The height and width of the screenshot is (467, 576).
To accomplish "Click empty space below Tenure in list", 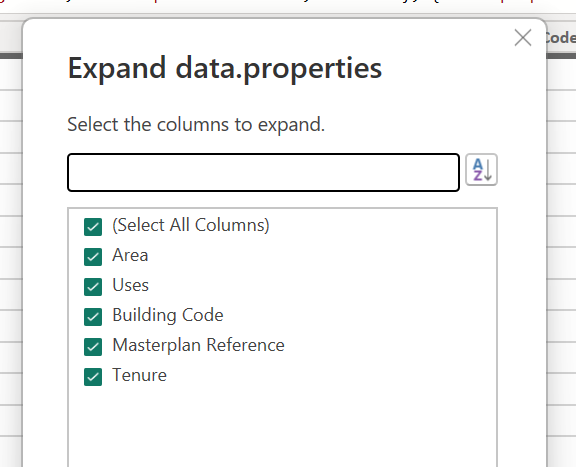I will click(282, 426).
